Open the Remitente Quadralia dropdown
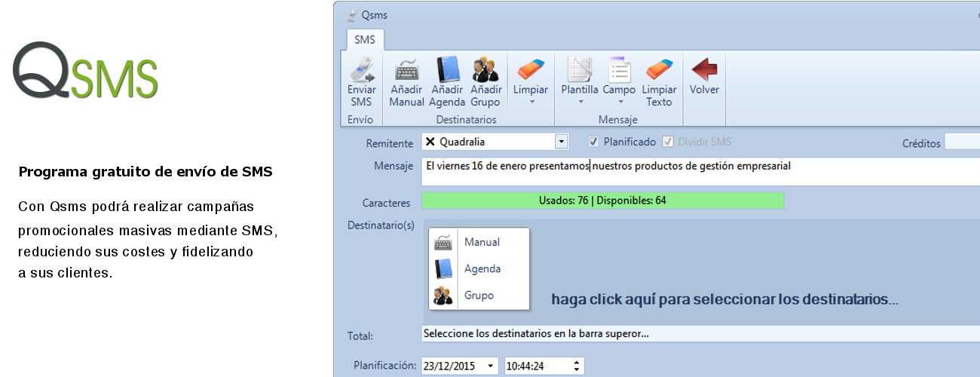Viewport: 980px width, 377px height. (561, 142)
